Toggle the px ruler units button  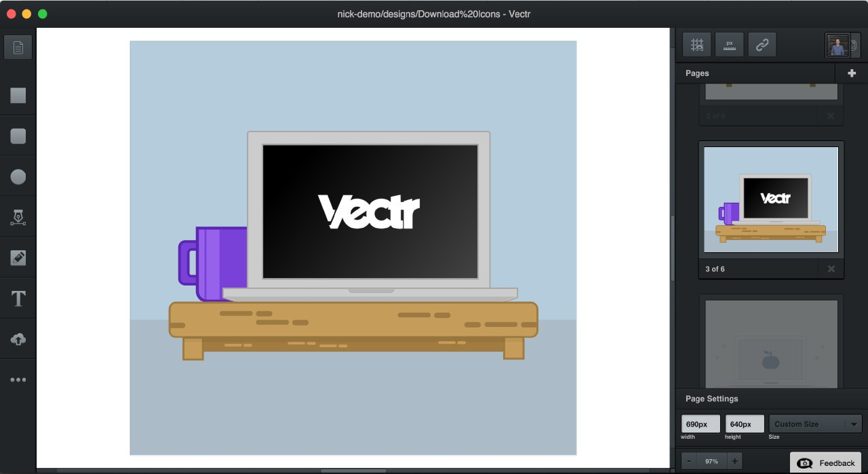coord(730,45)
